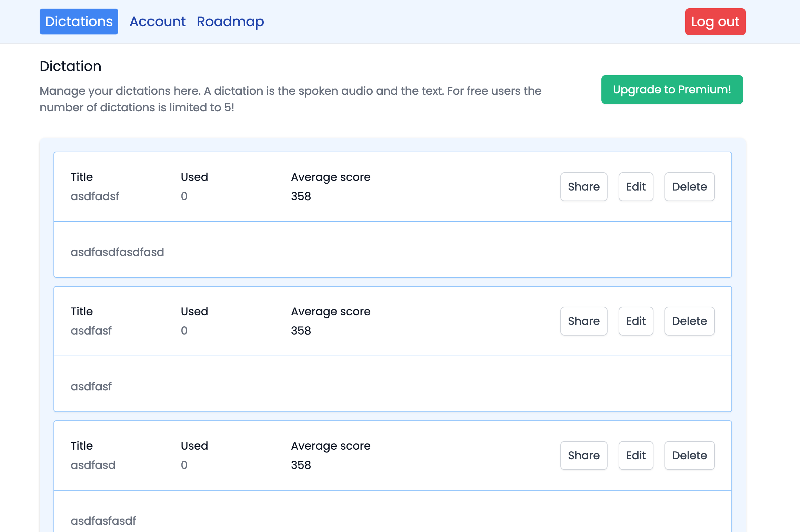
Task: Open the Roadmap link
Action: click(230, 21)
